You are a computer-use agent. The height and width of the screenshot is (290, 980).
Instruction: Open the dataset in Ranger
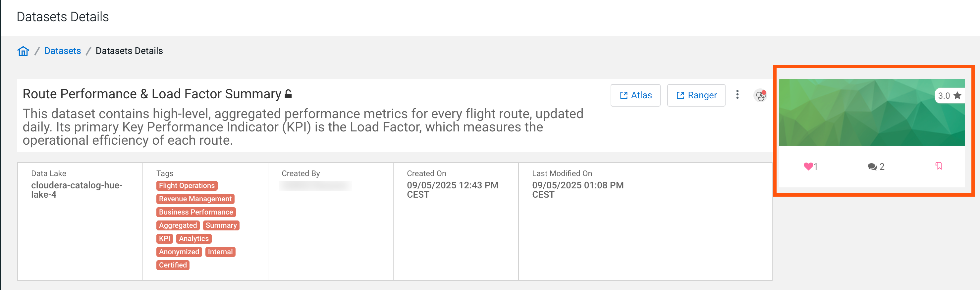tap(696, 95)
